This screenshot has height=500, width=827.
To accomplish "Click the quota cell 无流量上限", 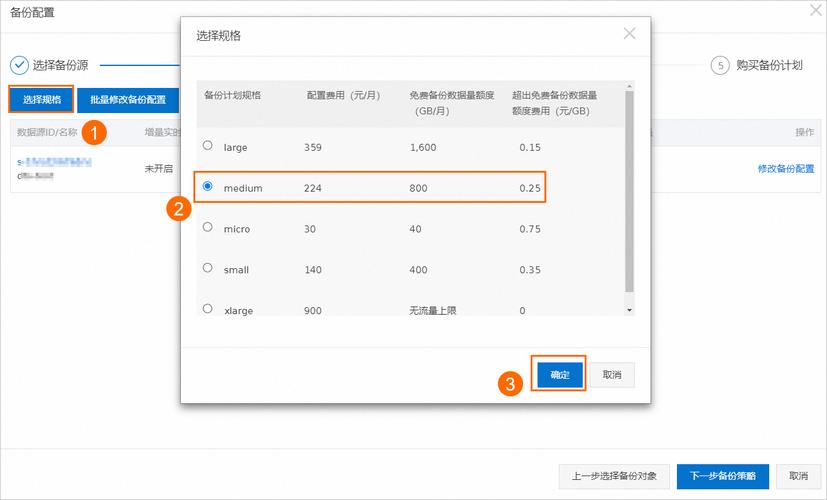I will [432, 311].
